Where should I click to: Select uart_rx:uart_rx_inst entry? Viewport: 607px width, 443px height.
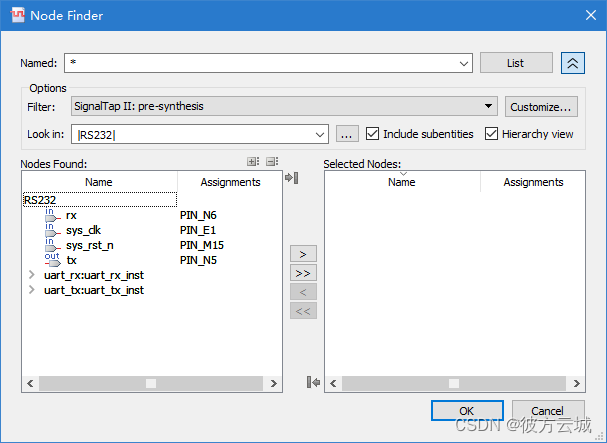pyautogui.click(x=94, y=275)
